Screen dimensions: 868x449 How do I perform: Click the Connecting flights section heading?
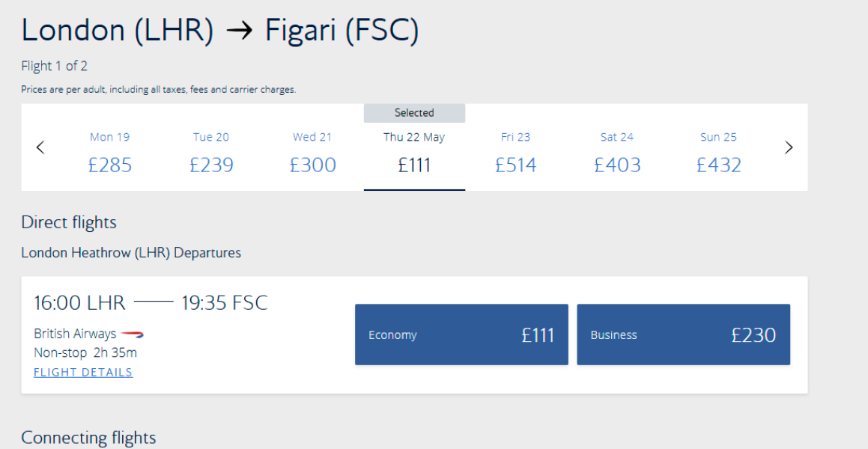pos(88,437)
